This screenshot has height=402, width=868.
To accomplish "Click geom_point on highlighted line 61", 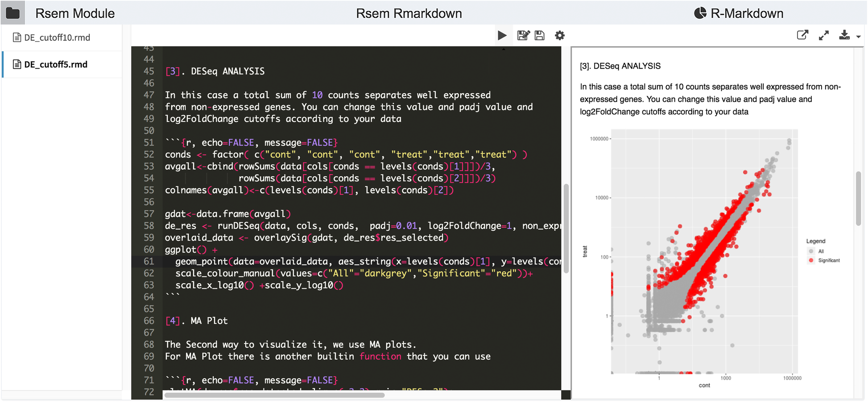I will pyautogui.click(x=201, y=261).
